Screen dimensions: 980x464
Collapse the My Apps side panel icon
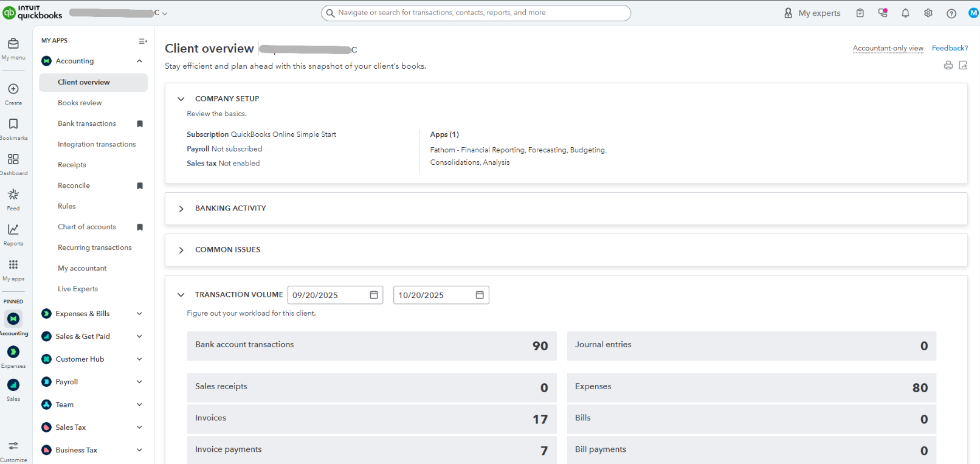(143, 41)
